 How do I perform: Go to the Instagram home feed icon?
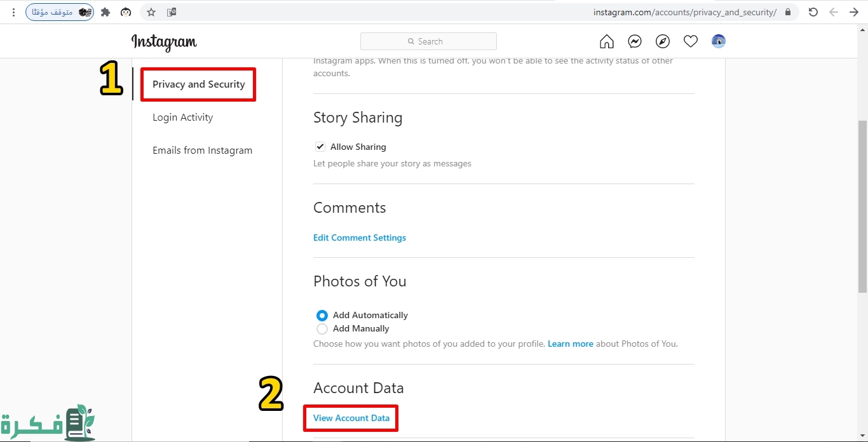point(607,41)
